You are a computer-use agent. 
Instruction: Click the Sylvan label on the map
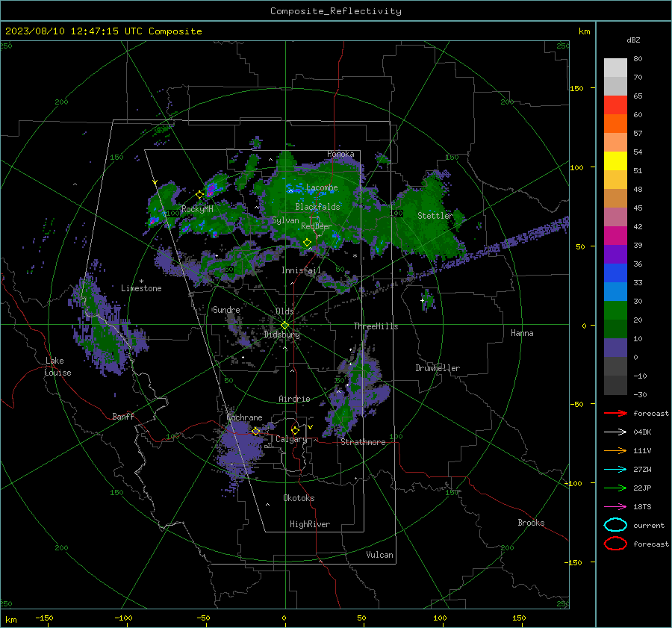click(285, 220)
